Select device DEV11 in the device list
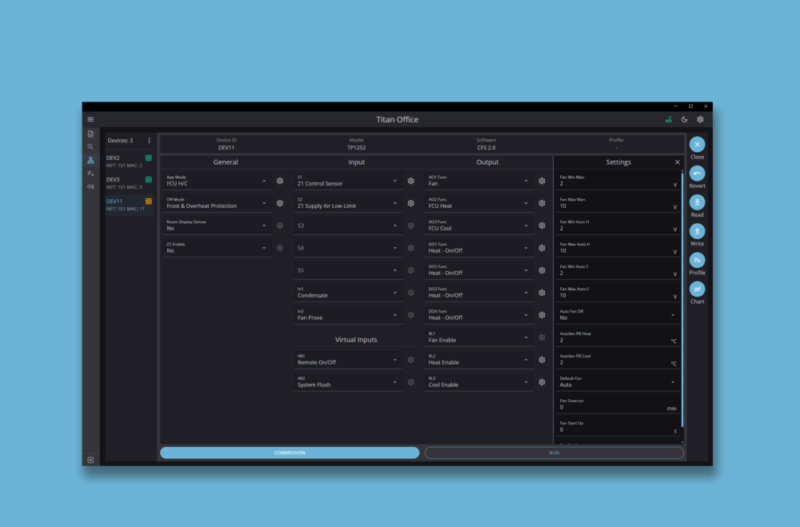The width and height of the screenshot is (800, 527). pos(129,205)
